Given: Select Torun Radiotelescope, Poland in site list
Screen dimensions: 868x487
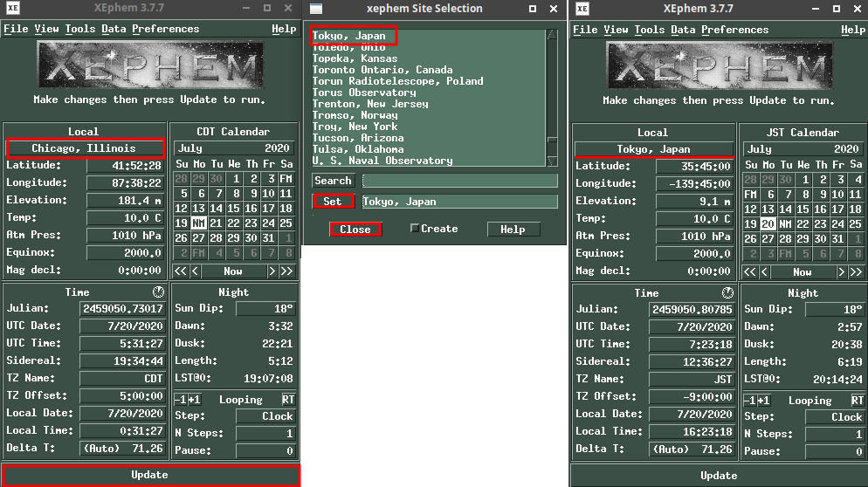Looking at the screenshot, I should pyautogui.click(x=398, y=81).
